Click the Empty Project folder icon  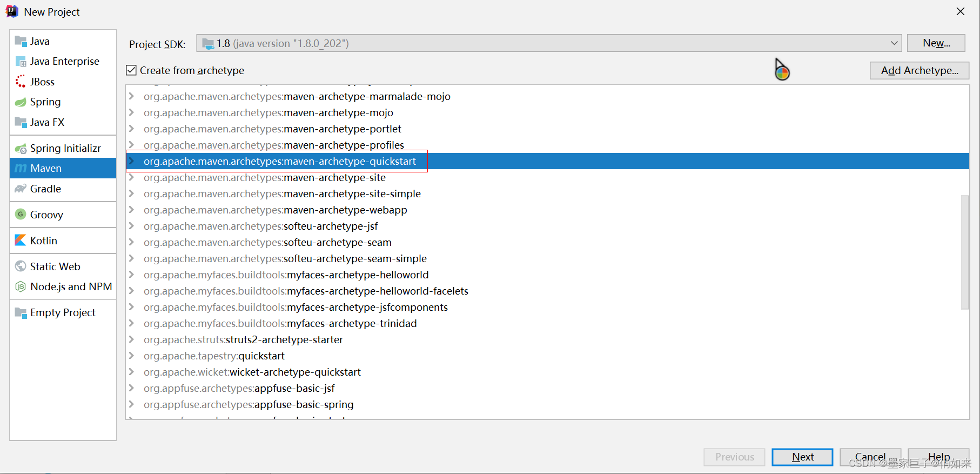click(x=21, y=312)
